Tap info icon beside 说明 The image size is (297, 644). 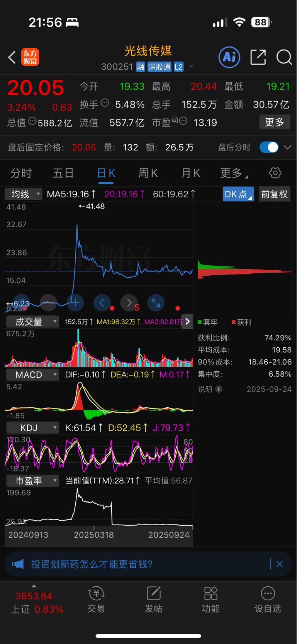219,389
